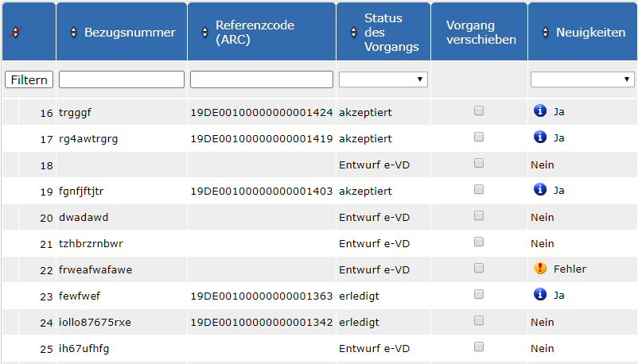Toggle checkbox in row 18
Screen dimensions: 638x364
pyautogui.click(x=479, y=163)
